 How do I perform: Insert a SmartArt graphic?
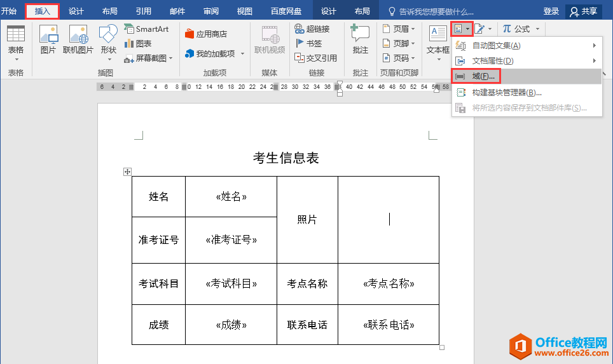146,29
